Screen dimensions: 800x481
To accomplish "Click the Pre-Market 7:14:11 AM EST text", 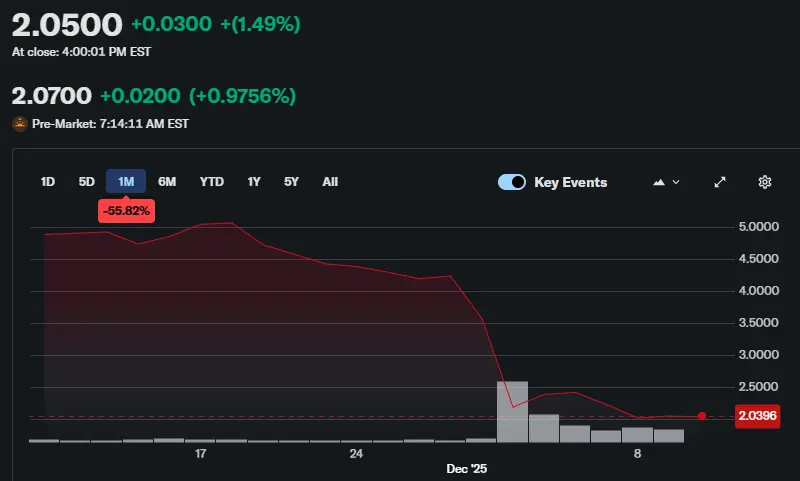I will pyautogui.click(x=110, y=124).
